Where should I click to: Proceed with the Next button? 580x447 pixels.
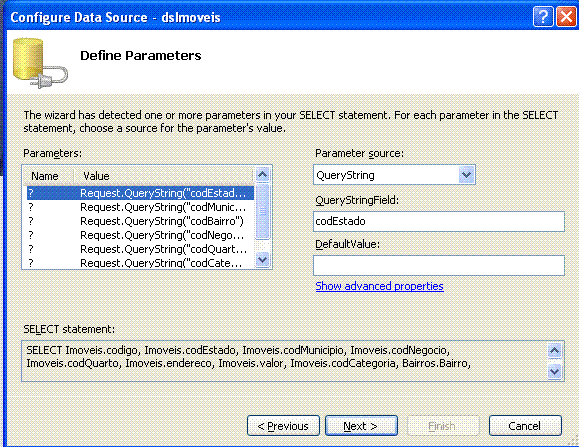point(361,426)
